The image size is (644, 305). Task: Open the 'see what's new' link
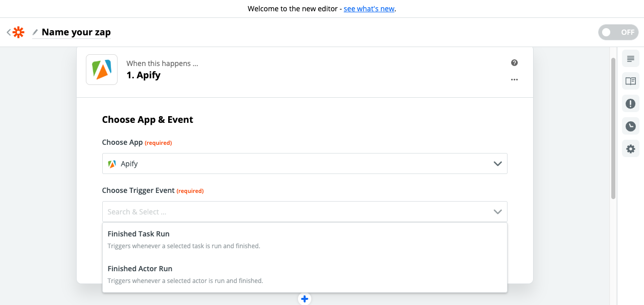pyautogui.click(x=369, y=9)
